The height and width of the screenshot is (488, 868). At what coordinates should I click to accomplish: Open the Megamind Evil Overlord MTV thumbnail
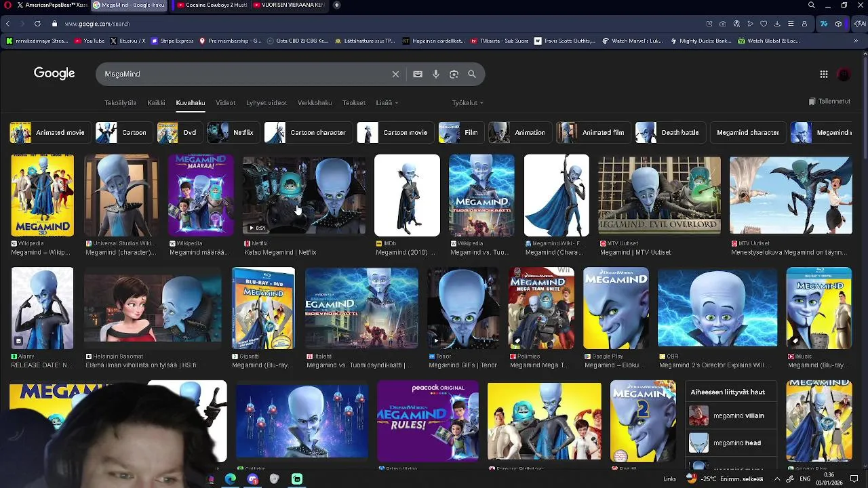coord(659,195)
